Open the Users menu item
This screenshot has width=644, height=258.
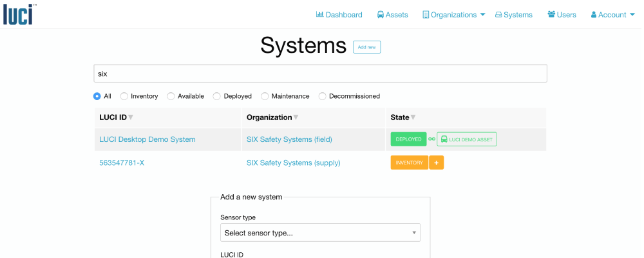point(562,15)
